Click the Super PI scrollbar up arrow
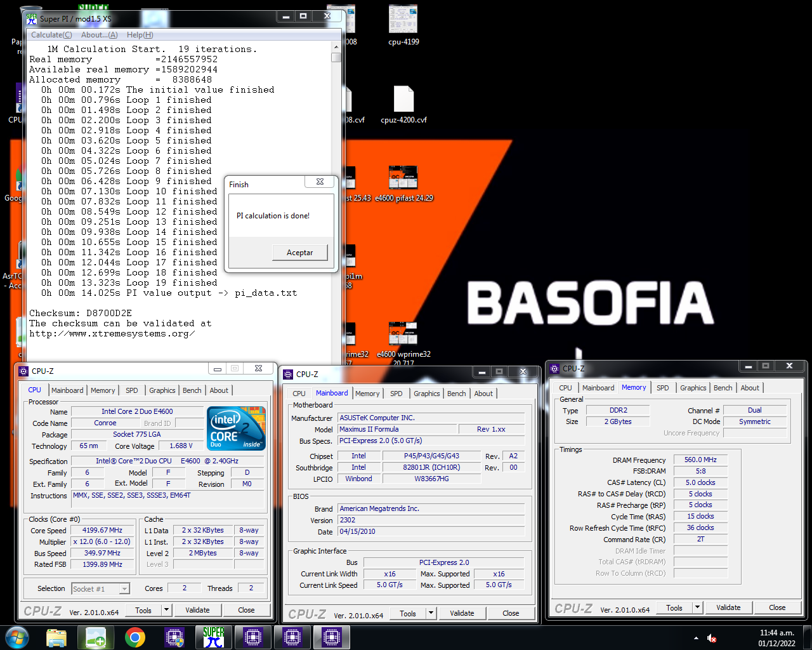The image size is (812, 650). (336, 48)
